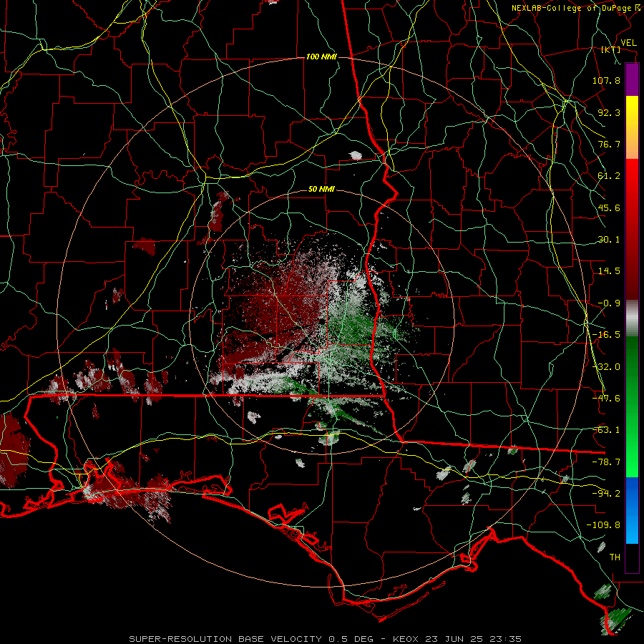Click the -0.9 velocity scale value
Viewport: 644px width, 644px height.
point(609,303)
